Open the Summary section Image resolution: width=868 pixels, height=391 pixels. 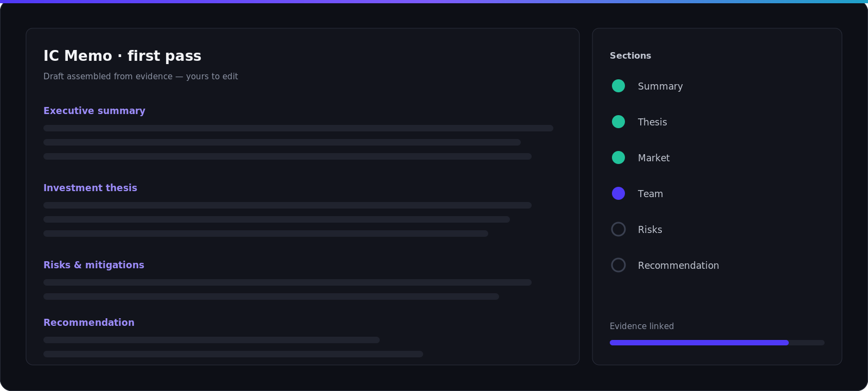click(660, 86)
